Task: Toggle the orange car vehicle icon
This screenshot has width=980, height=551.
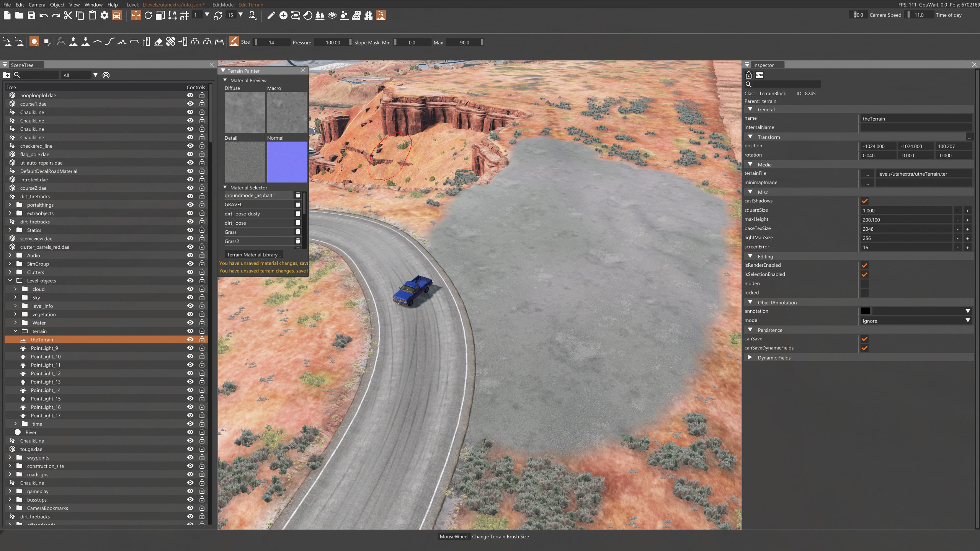Action: 117,15
